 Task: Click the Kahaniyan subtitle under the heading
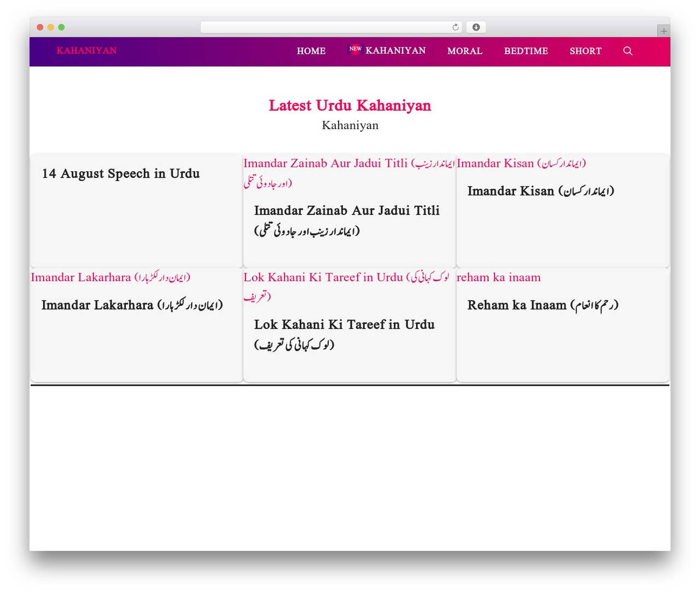[x=350, y=125]
